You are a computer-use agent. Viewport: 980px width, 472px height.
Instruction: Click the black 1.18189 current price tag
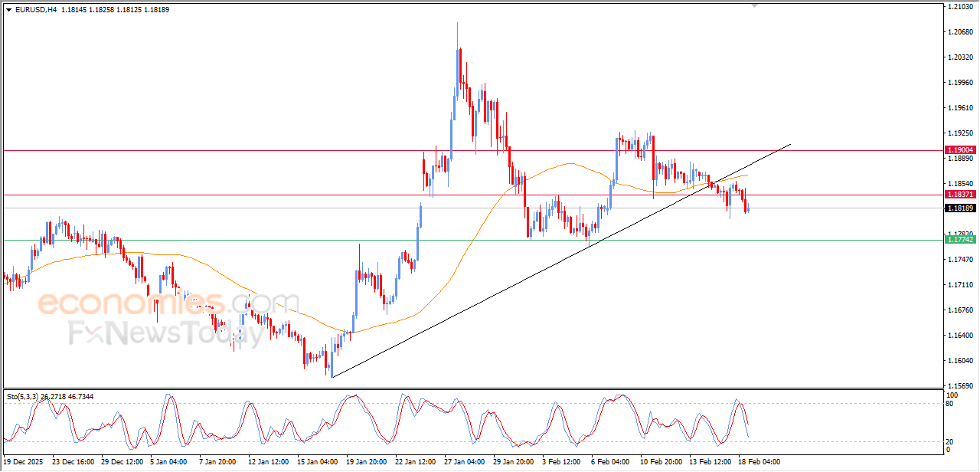tap(959, 208)
